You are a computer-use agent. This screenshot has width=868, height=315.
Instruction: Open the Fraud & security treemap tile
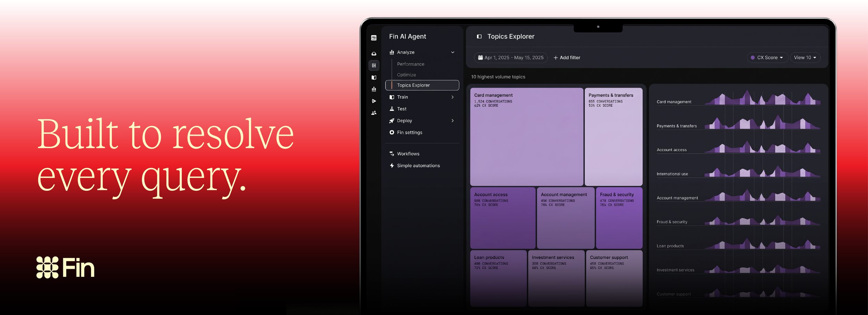pyautogui.click(x=619, y=218)
